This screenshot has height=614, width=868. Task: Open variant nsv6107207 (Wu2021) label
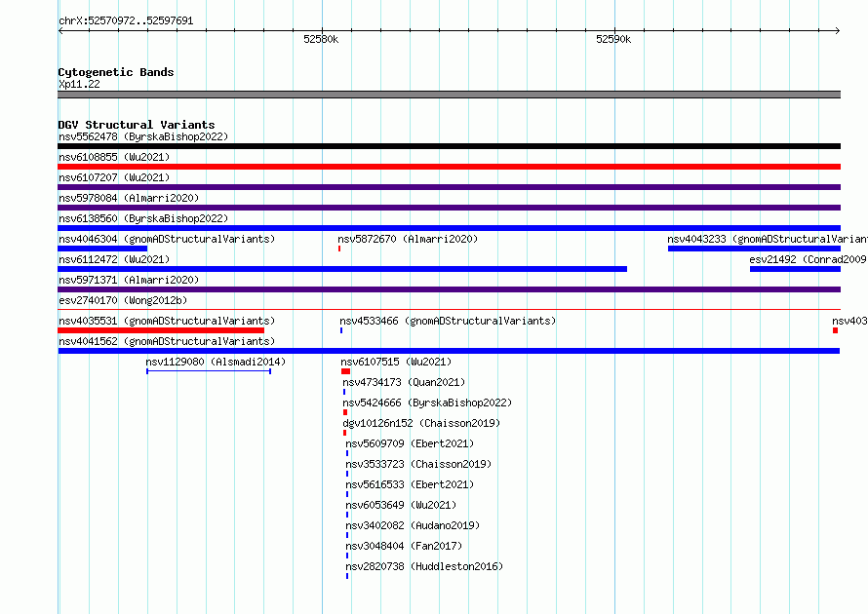(x=114, y=177)
